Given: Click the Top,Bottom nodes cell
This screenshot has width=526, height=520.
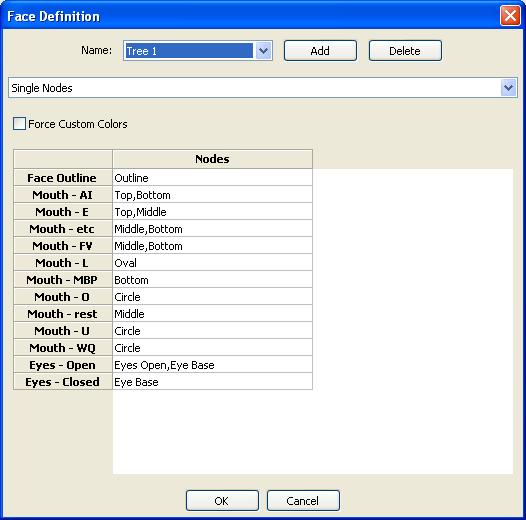Looking at the screenshot, I should pos(212,195).
